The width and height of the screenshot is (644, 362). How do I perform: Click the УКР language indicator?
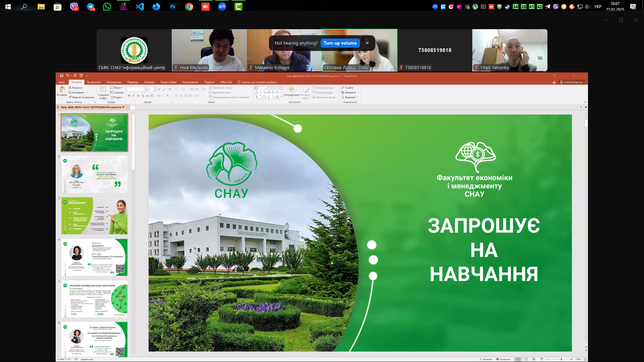pyautogui.click(x=598, y=6)
